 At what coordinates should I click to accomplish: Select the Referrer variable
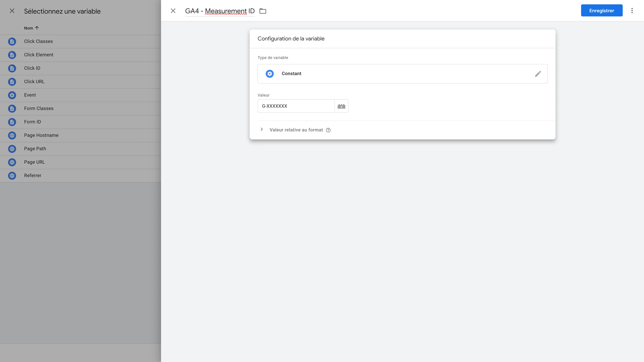coord(81,176)
